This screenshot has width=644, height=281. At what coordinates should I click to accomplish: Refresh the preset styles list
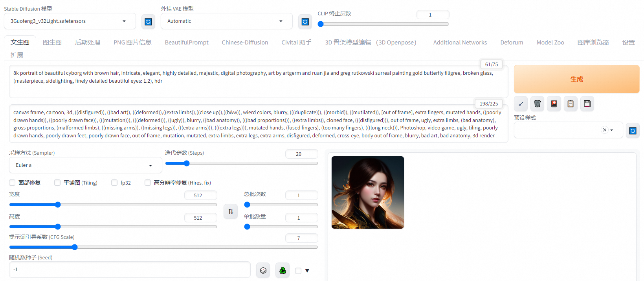click(x=633, y=131)
